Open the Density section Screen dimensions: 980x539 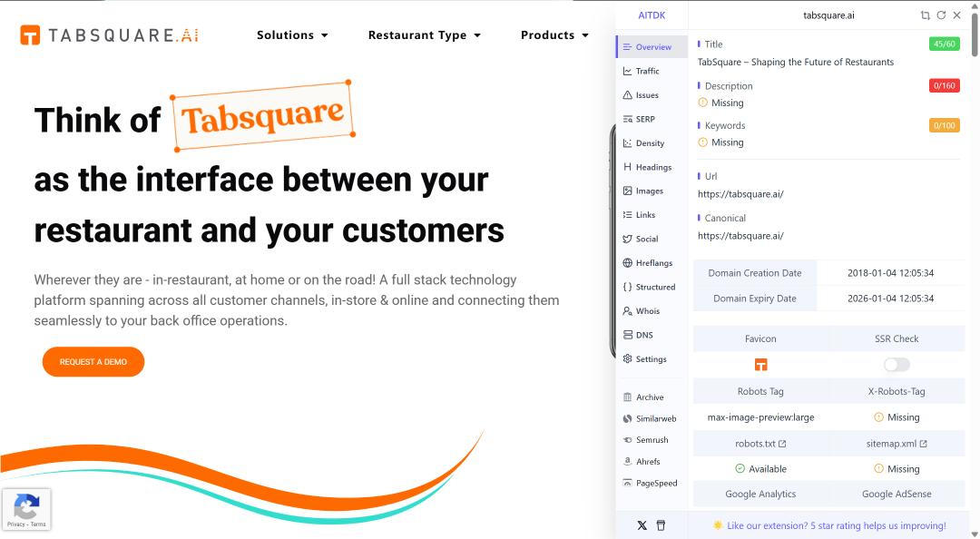[652, 143]
